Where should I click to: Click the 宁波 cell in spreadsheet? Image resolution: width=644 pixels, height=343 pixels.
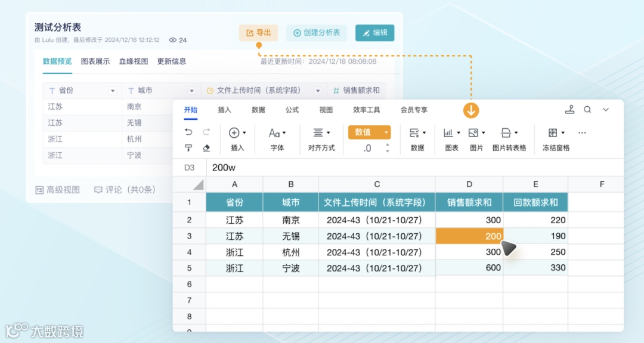click(x=291, y=268)
